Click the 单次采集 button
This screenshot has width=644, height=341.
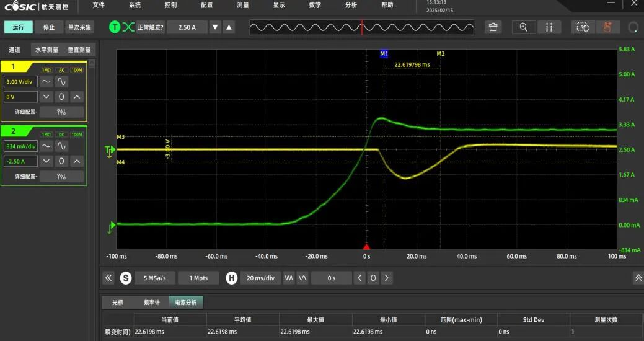point(80,27)
